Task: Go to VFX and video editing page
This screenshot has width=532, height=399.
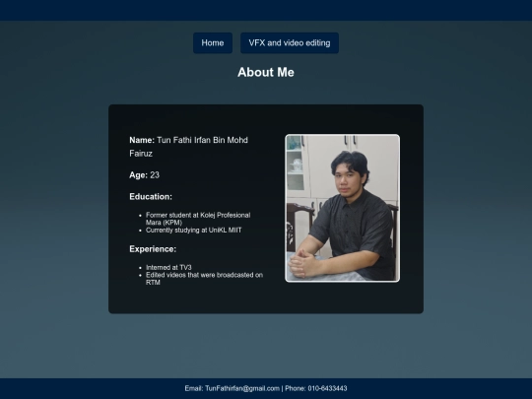Action: click(x=290, y=43)
